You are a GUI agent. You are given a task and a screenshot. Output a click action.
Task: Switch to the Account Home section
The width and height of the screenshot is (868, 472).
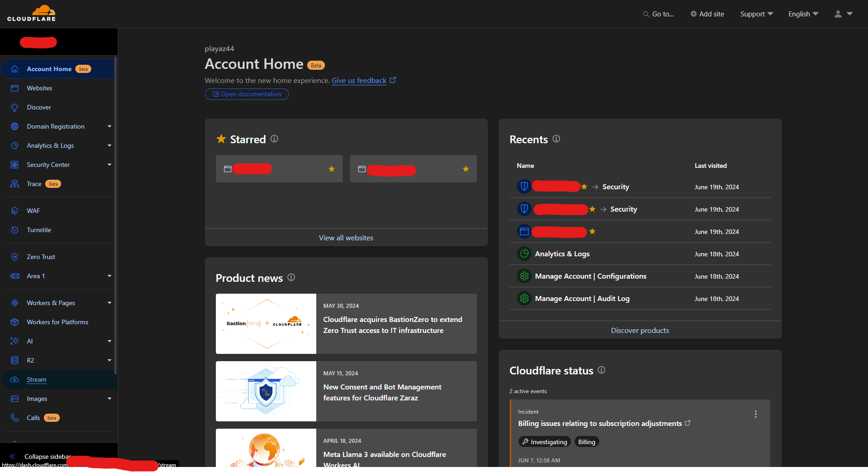pyautogui.click(x=49, y=68)
